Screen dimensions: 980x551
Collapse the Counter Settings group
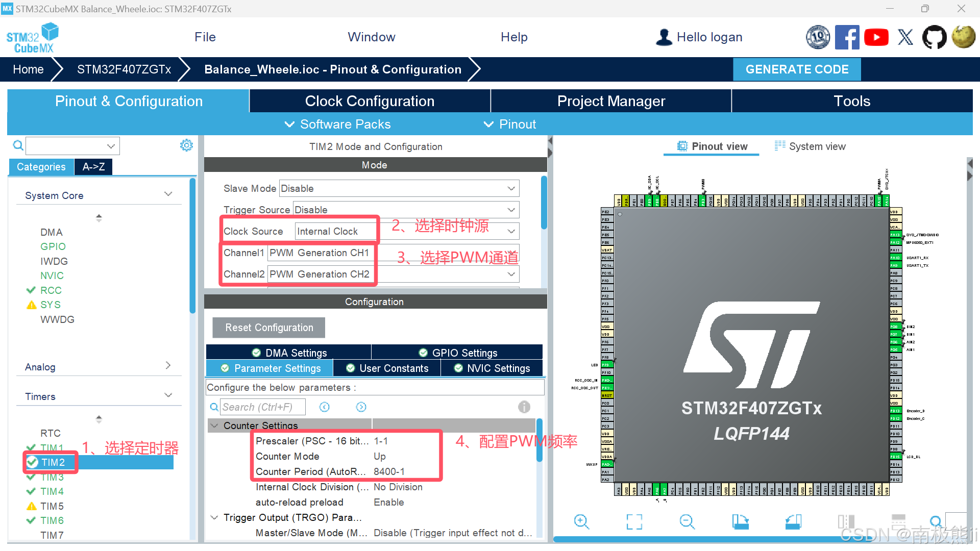tap(214, 425)
